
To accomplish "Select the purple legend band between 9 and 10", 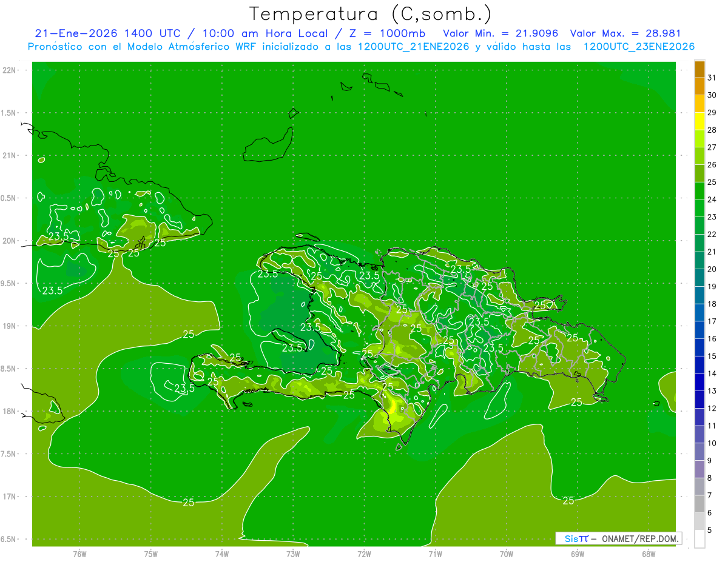I will pyautogui.click(x=699, y=452).
